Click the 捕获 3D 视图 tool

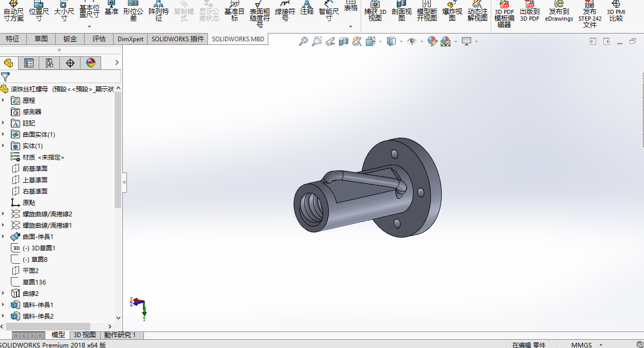(x=375, y=11)
